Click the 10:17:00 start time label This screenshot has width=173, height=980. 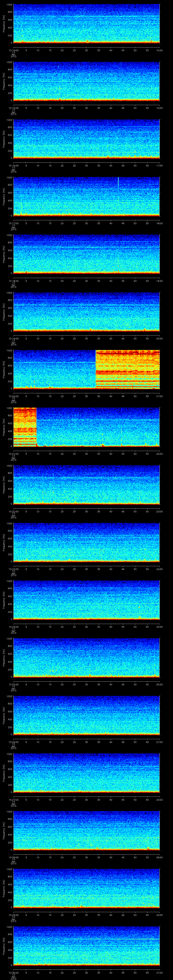pyautogui.click(x=13, y=223)
